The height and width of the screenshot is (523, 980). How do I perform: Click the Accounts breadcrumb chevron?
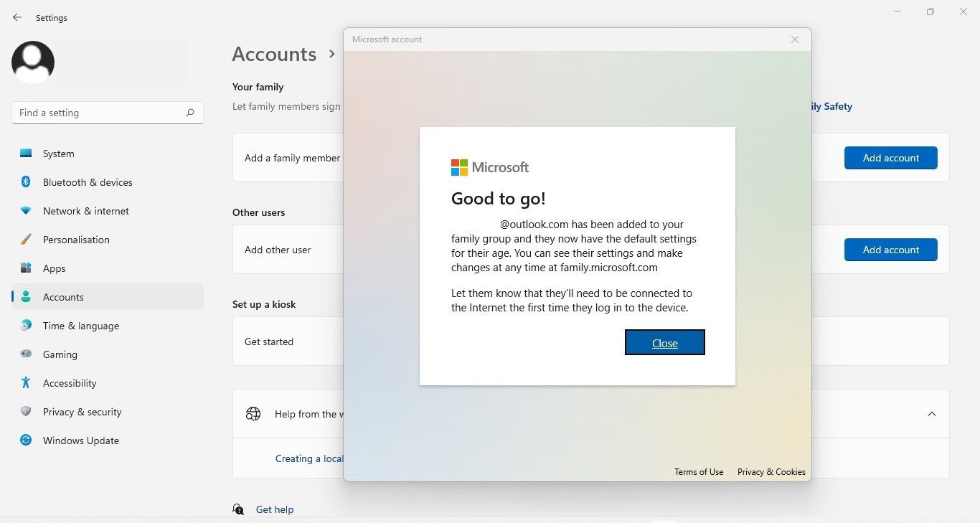[x=331, y=54]
